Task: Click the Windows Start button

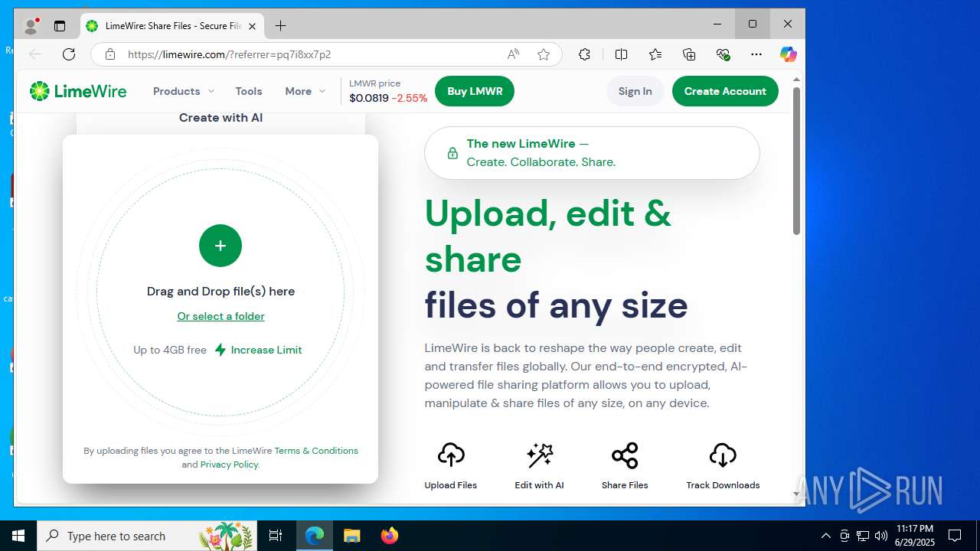Action: (x=18, y=536)
